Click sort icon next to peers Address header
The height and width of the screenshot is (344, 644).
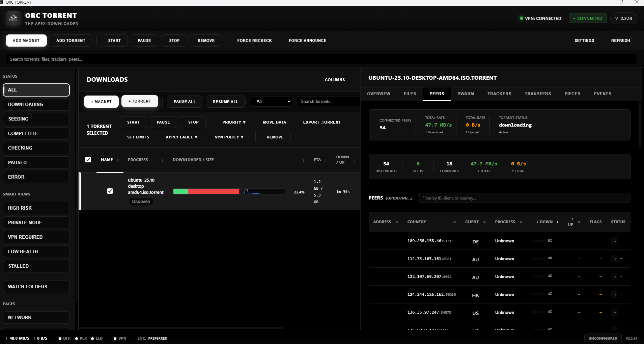pos(397,222)
